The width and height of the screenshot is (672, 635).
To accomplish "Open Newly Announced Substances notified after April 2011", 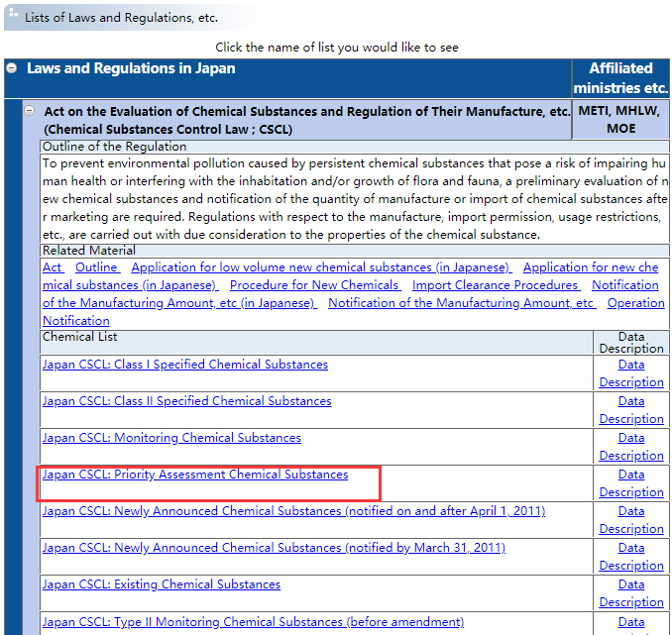I will (x=293, y=511).
